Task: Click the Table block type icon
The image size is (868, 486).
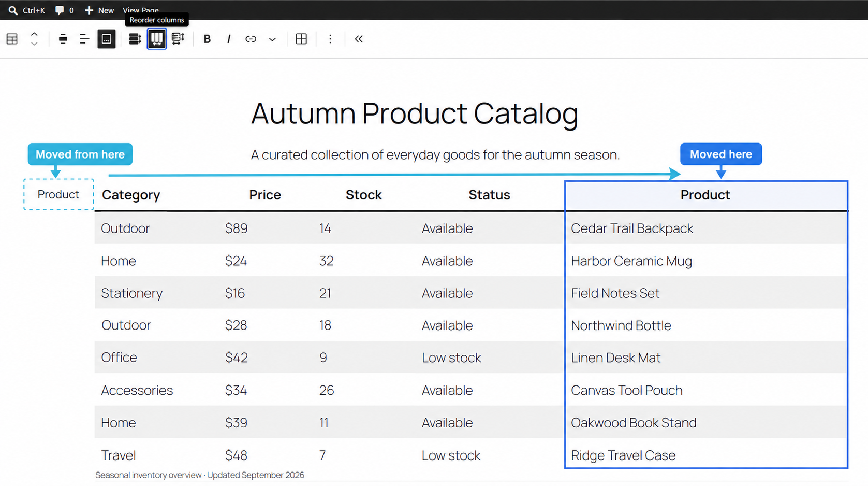Action: pos(12,39)
